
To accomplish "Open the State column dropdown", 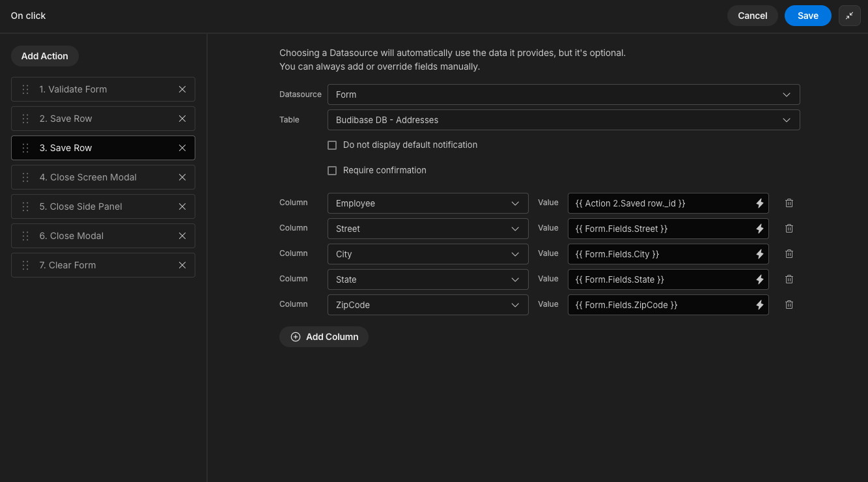I will pos(428,279).
